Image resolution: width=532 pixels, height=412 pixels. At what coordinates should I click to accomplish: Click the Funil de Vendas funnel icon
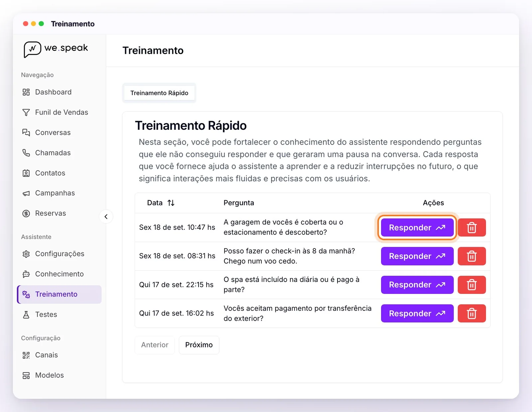pos(26,112)
